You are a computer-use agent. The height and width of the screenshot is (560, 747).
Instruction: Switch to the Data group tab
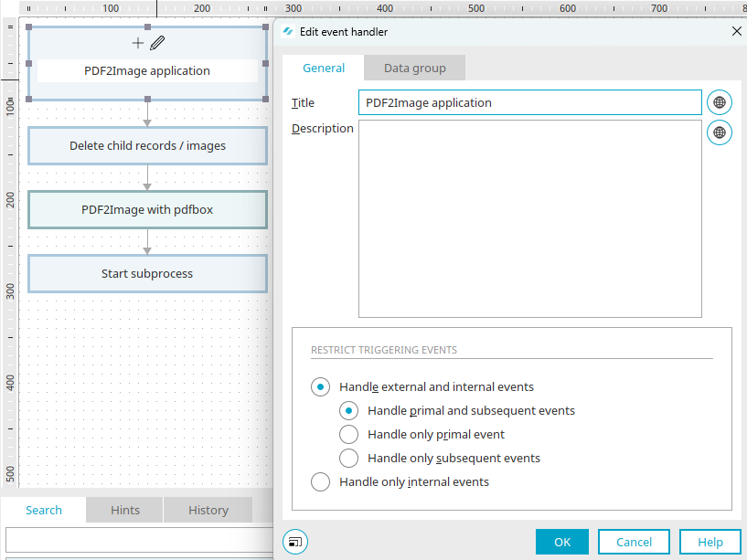[415, 69]
